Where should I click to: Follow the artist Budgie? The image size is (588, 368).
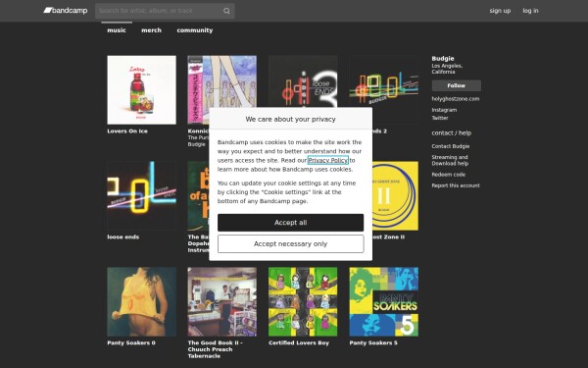click(456, 85)
